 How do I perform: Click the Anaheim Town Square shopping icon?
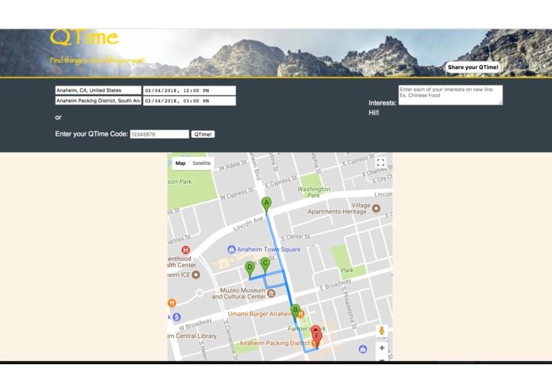[x=231, y=249]
